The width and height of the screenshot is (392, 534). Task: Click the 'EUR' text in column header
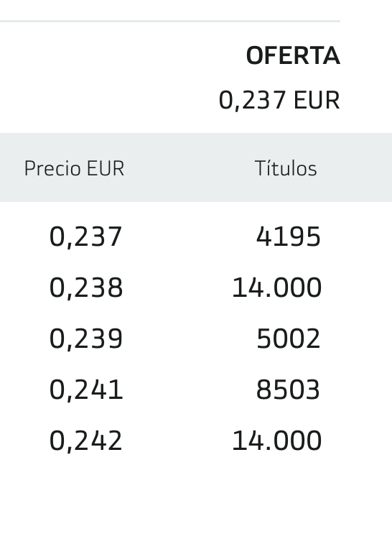click(106, 168)
